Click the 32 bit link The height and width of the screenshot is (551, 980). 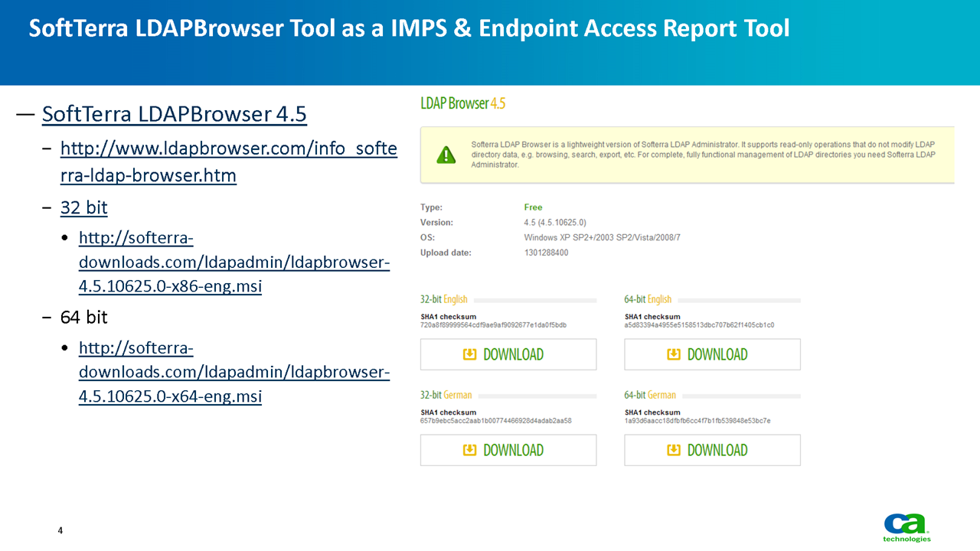[83, 207]
